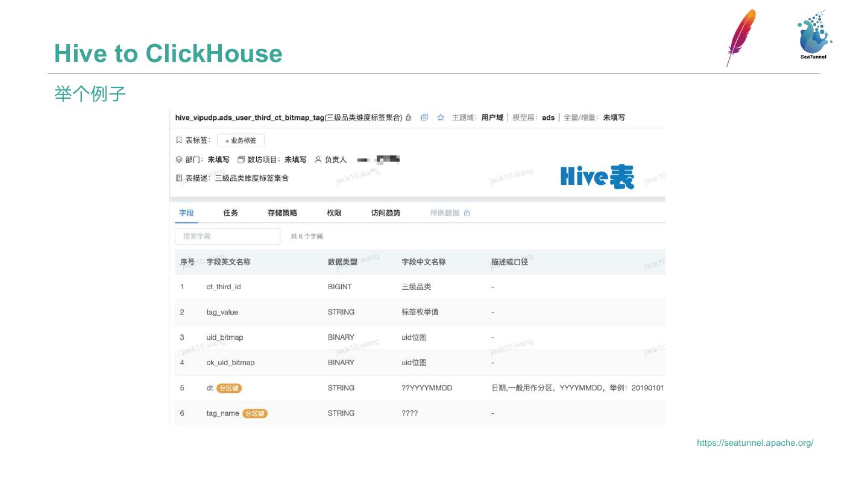Click the 表描述 description icon
This screenshot has height=488, width=868.
click(179, 178)
